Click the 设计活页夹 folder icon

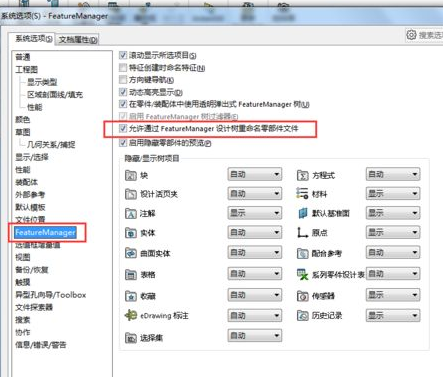(x=131, y=194)
